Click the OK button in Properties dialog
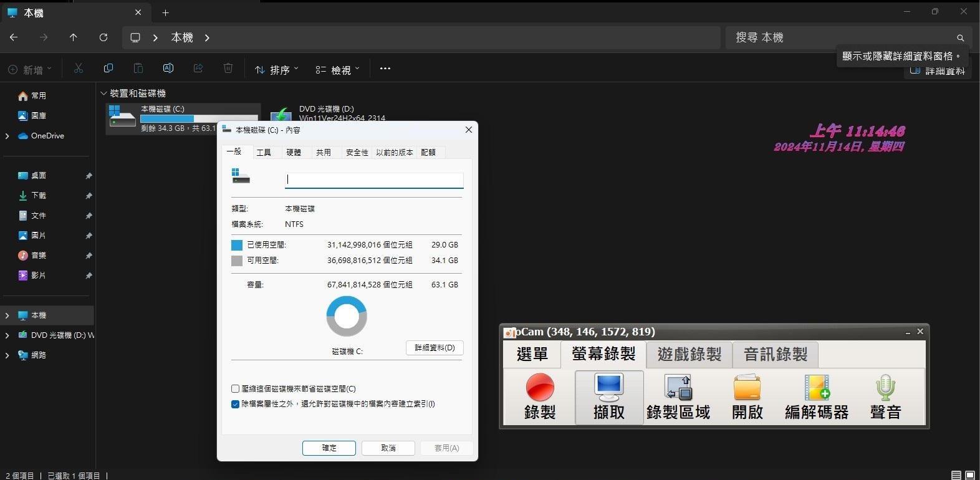 (x=329, y=448)
